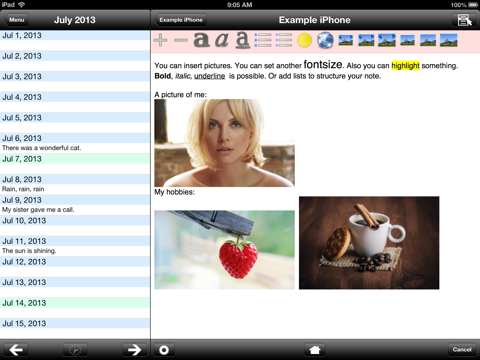Tap the coffee cup photo in the note

click(369, 243)
